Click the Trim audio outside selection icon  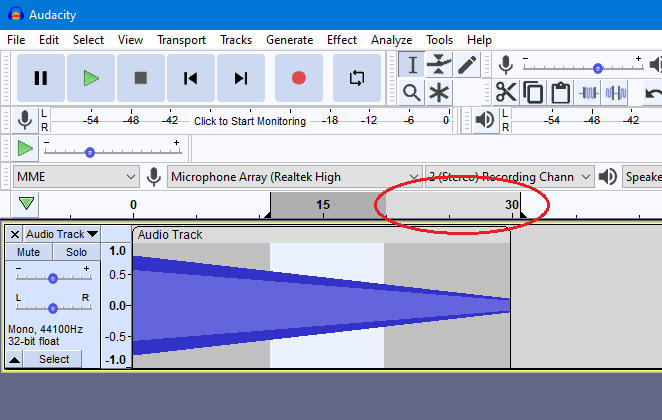click(x=589, y=92)
